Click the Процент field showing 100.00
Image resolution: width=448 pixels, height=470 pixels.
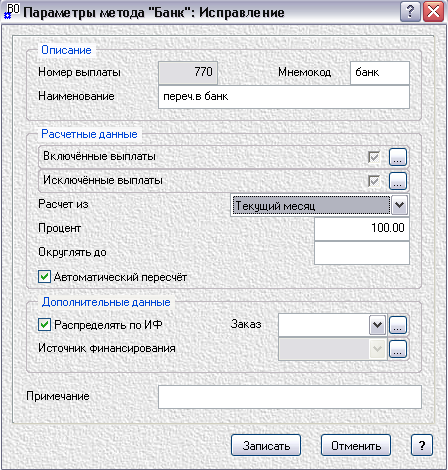[362, 229]
